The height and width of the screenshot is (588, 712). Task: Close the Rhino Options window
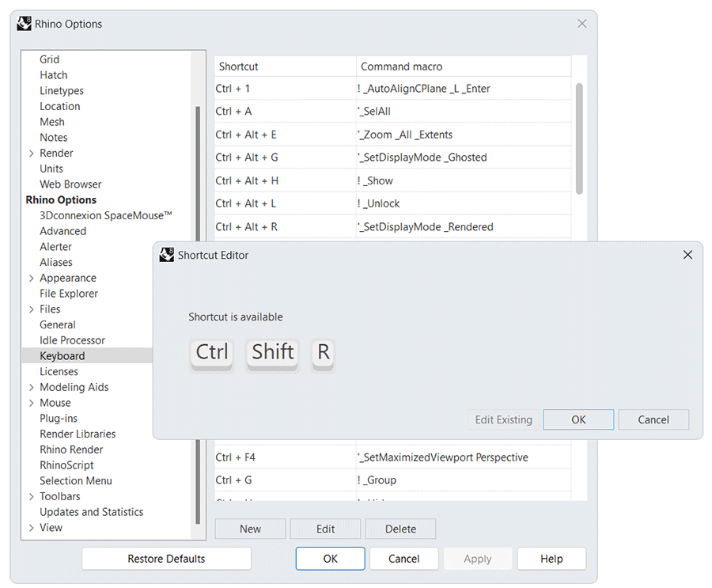[x=582, y=24]
